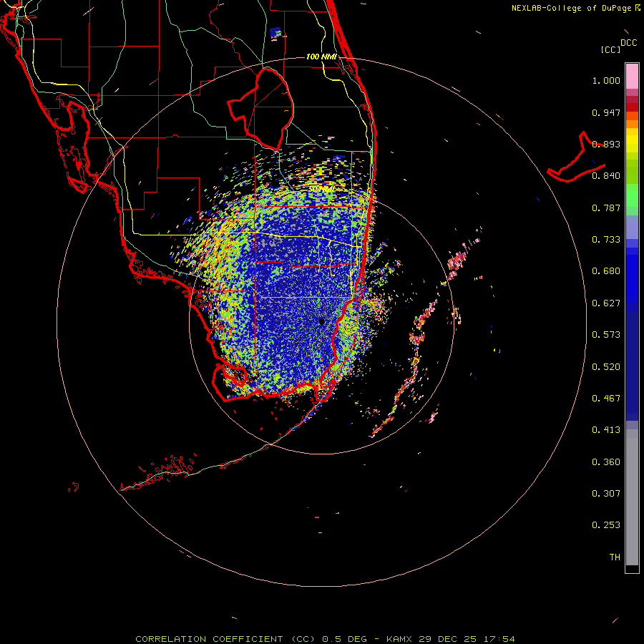Select the 0.840 scale value
The width and height of the screenshot is (644, 644).
(x=606, y=176)
